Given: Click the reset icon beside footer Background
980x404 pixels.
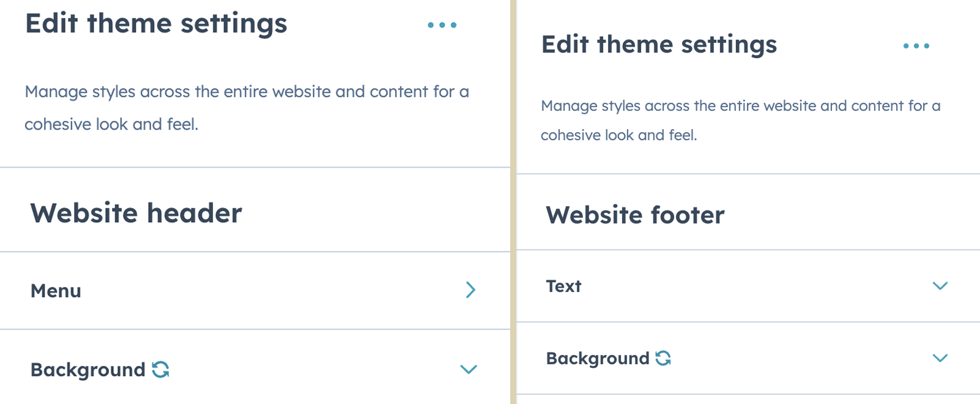Looking at the screenshot, I should pyautogui.click(x=663, y=358).
